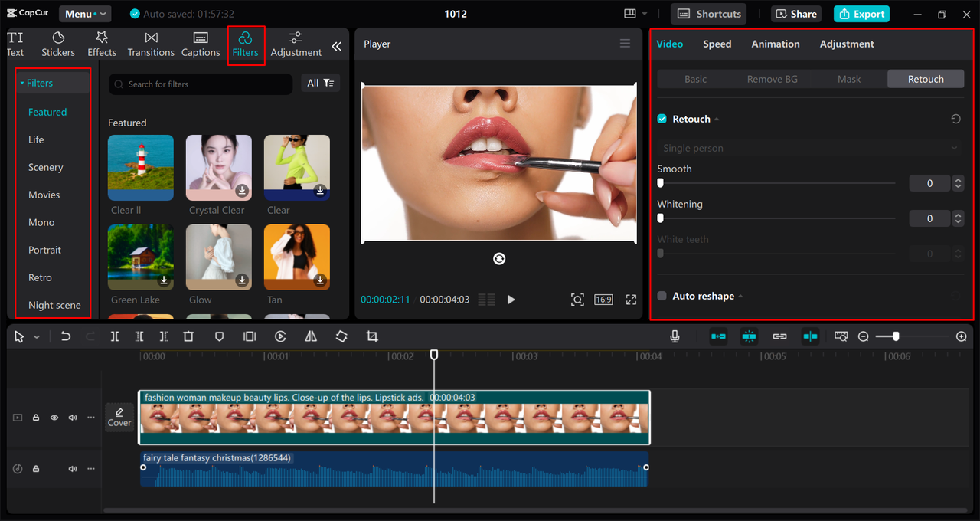Click the Cover button on timeline
Viewport: 980px width, 521px height.
coord(119,417)
